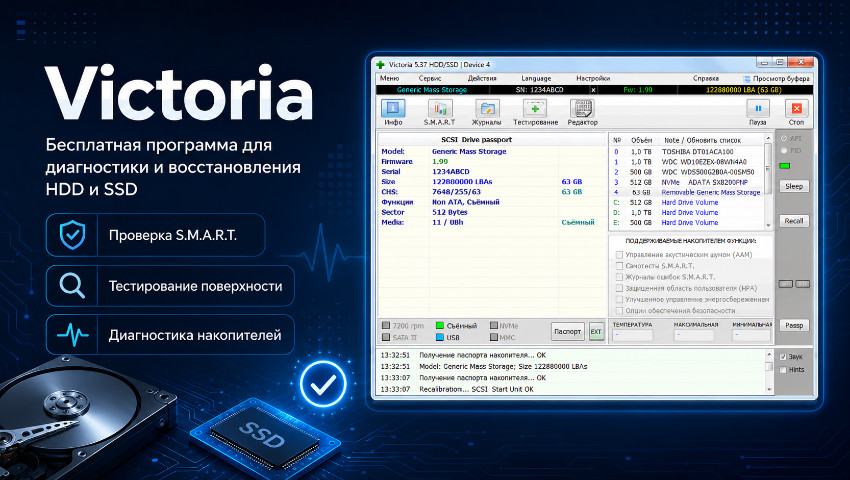Click the small x in the black status bar

click(x=594, y=90)
